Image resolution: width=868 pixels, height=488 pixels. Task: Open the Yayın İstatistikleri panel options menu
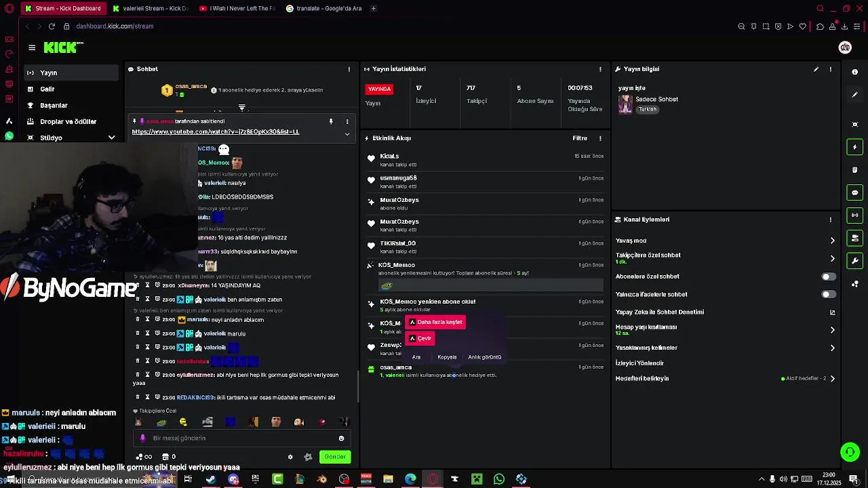(x=600, y=69)
